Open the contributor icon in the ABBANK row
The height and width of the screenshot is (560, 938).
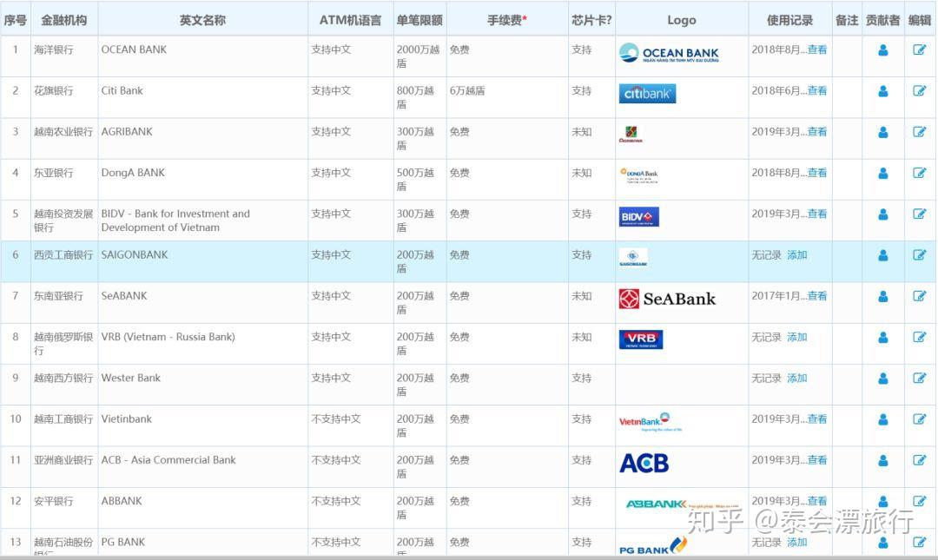882,500
